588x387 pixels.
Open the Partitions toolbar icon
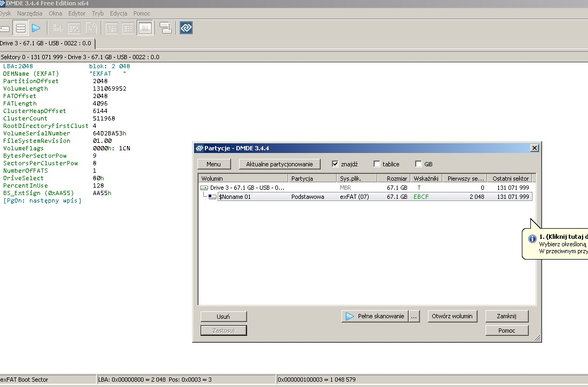(21, 28)
